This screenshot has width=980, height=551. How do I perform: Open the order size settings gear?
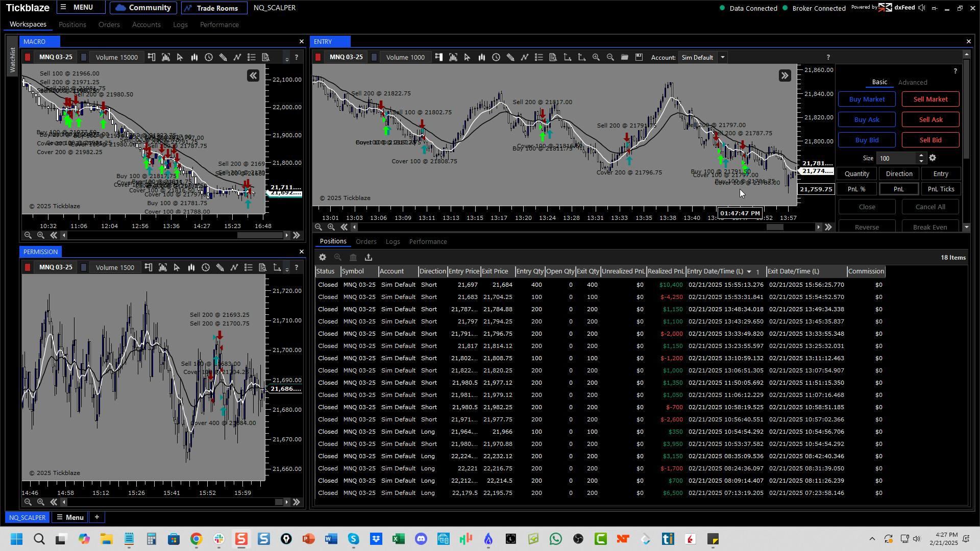pos(933,158)
